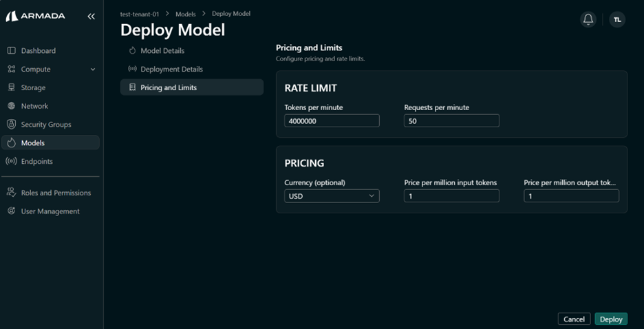644x329 pixels.
Task: Cancel the model deployment
Action: point(574,319)
